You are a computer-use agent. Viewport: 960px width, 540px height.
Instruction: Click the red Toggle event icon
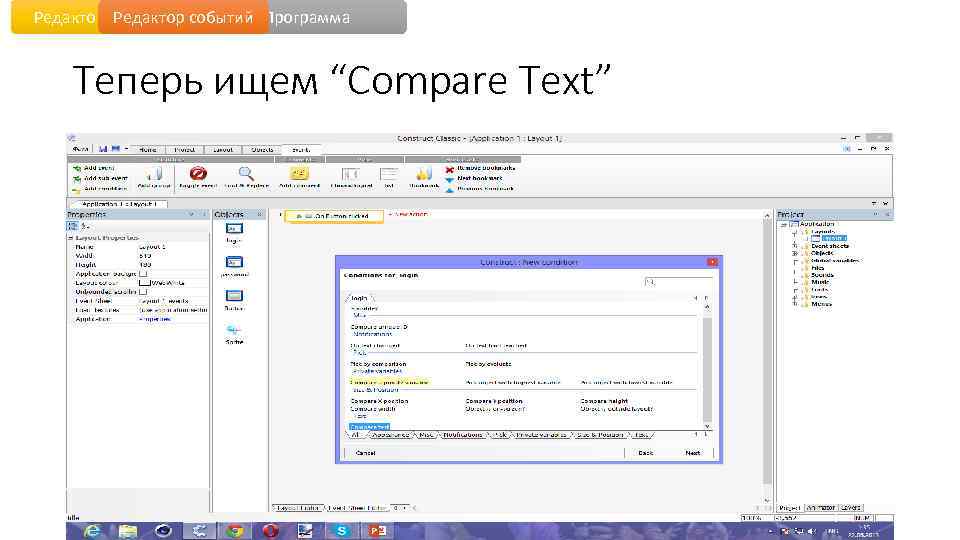tap(198, 174)
